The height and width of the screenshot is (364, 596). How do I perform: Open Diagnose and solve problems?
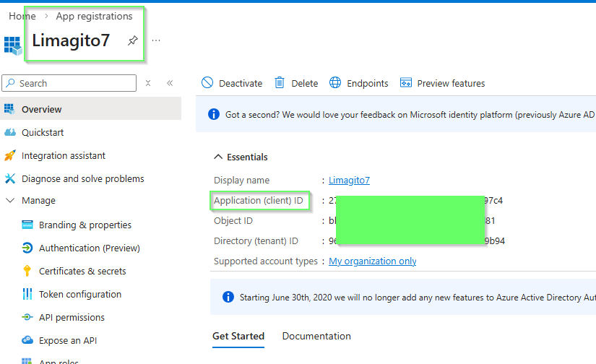coord(83,178)
